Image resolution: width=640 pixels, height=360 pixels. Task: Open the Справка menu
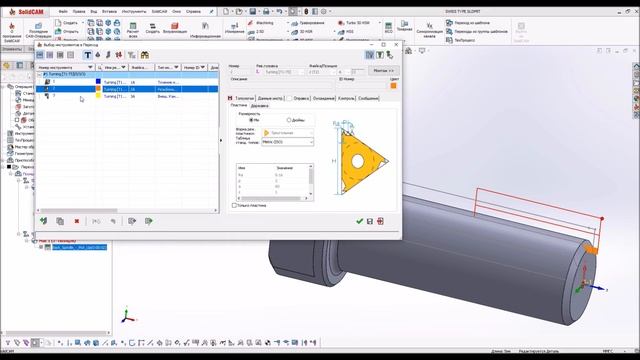tap(193, 11)
